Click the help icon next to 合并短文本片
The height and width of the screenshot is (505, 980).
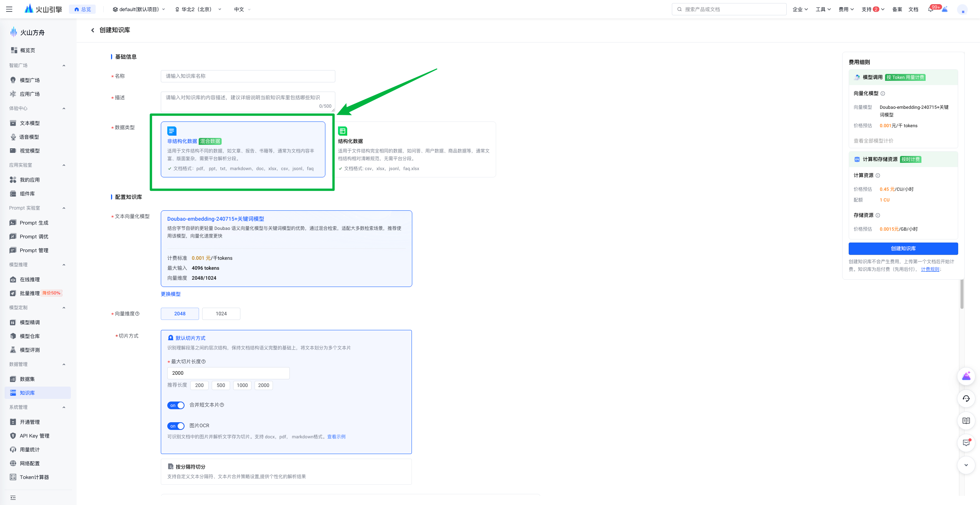click(x=222, y=405)
